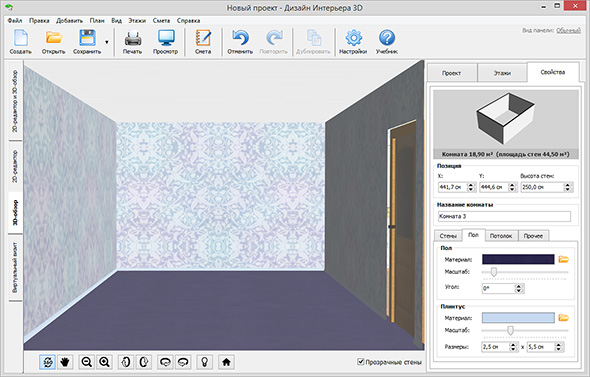The height and width of the screenshot is (377, 590).
Task: Open Настройки settings gear icon
Action: 353,41
